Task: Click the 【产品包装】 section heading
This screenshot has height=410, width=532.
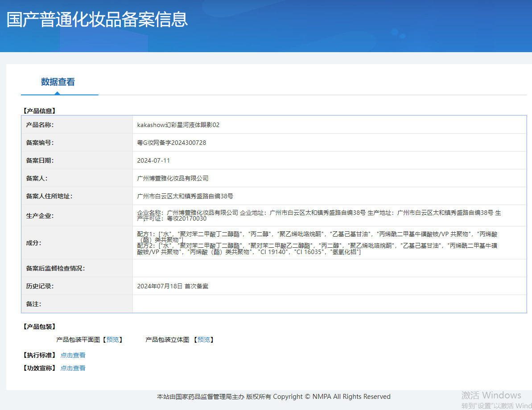Action: click(39, 327)
